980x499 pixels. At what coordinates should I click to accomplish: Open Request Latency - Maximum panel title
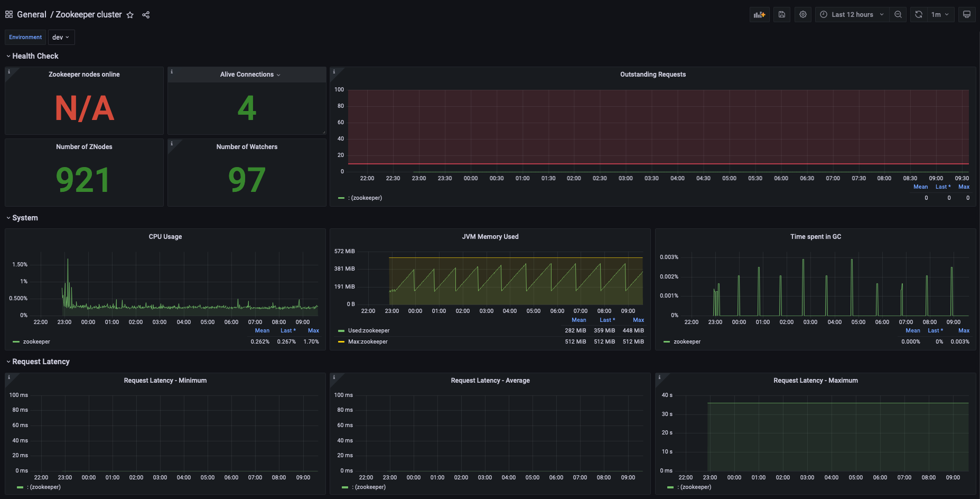pos(816,381)
